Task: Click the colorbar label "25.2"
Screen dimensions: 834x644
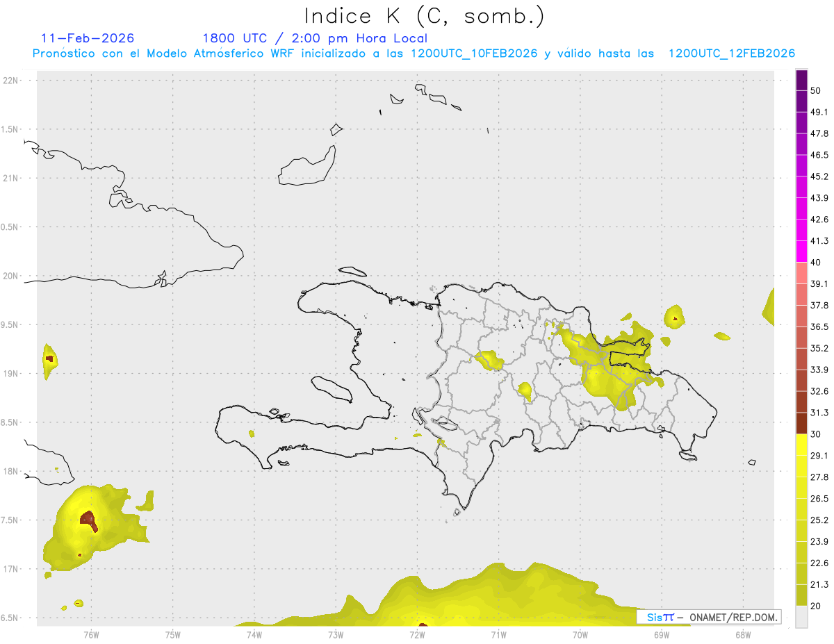Action: tap(819, 520)
